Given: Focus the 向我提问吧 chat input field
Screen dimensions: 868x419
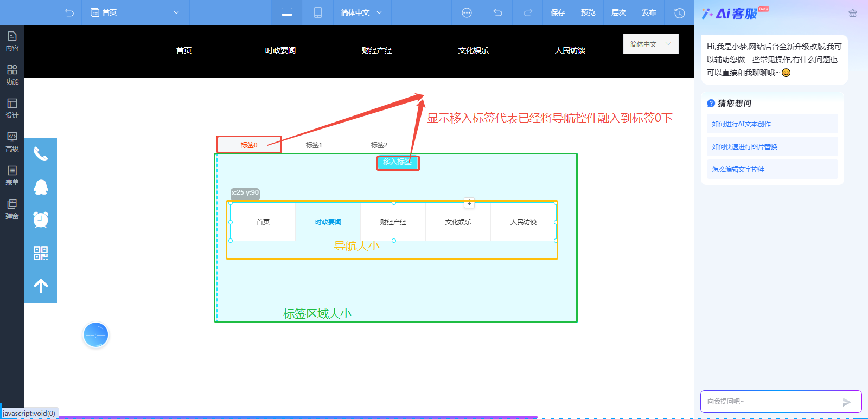Looking at the screenshot, I should [770, 402].
